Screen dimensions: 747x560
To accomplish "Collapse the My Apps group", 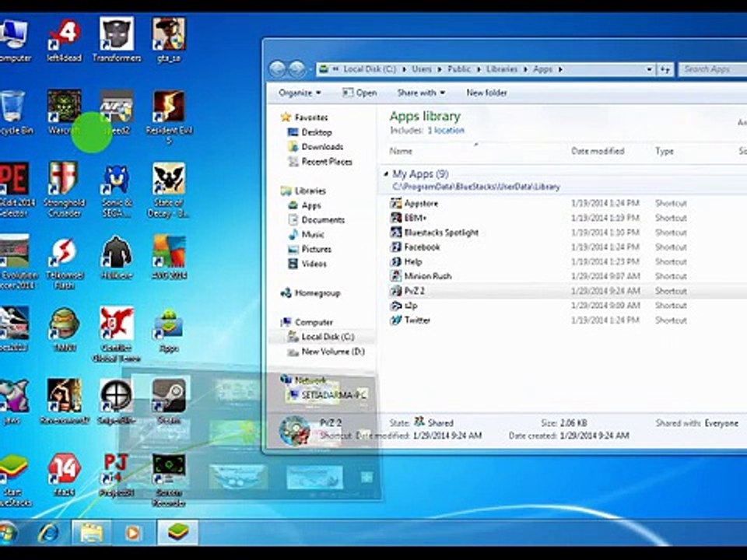I will pos(388,175).
